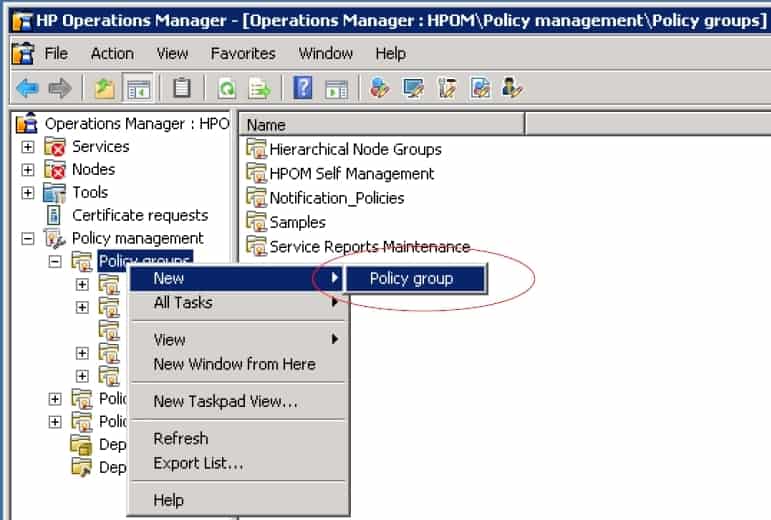Open the Favorites menu
771x520 pixels.
[243, 54]
